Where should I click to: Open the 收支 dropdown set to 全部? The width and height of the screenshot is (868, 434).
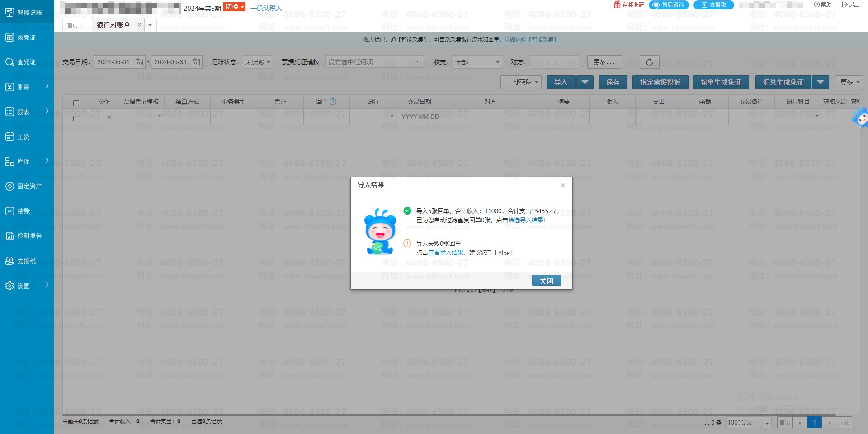[x=477, y=62]
